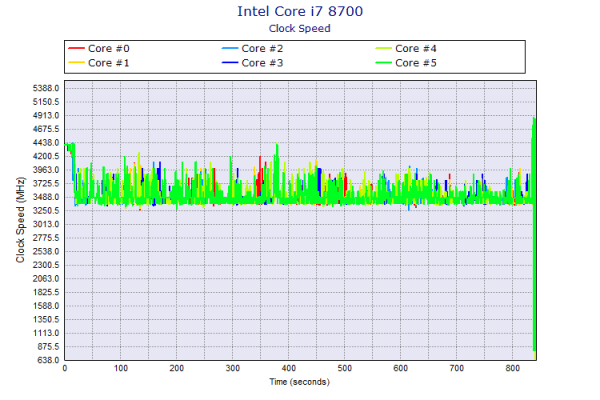600x400 pixels.
Task: Click the 5150.5 y-axis value
Action: (46, 102)
